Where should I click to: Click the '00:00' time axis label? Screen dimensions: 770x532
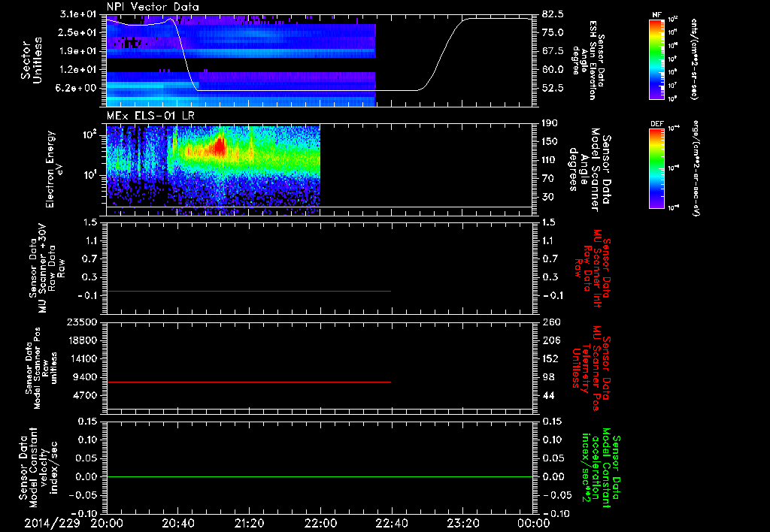point(533,524)
